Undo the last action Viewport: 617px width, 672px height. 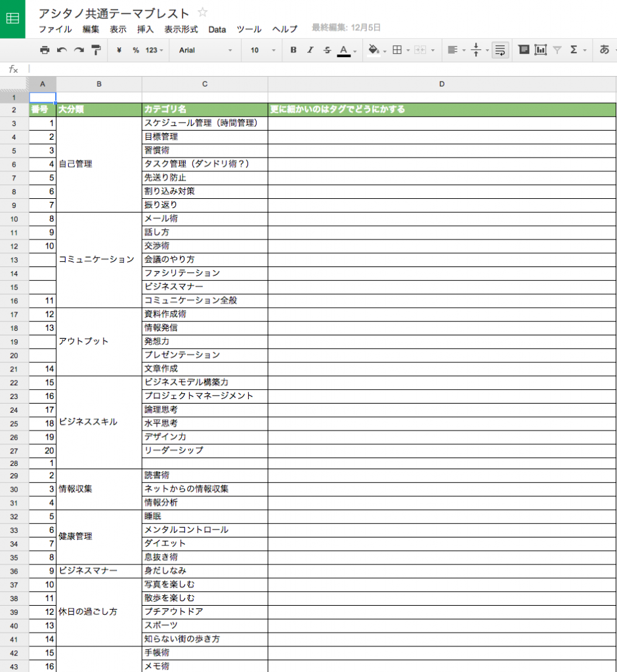pos(62,50)
